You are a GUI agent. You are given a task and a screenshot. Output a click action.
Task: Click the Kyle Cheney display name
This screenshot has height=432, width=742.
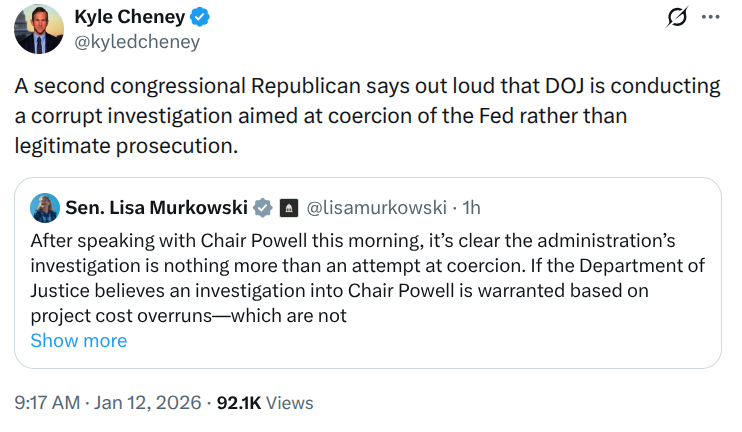click(130, 17)
